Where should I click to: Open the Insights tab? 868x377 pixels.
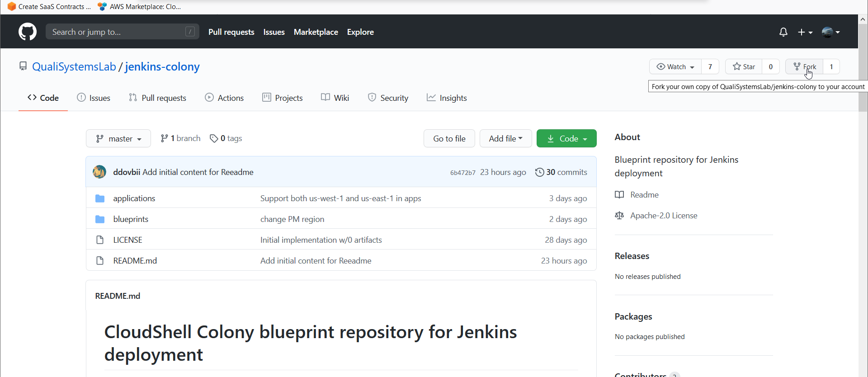[x=447, y=98]
